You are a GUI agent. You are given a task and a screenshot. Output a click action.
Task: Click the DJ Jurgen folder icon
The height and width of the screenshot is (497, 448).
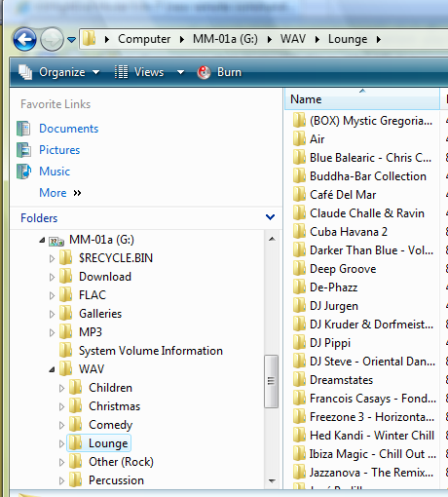coord(299,305)
